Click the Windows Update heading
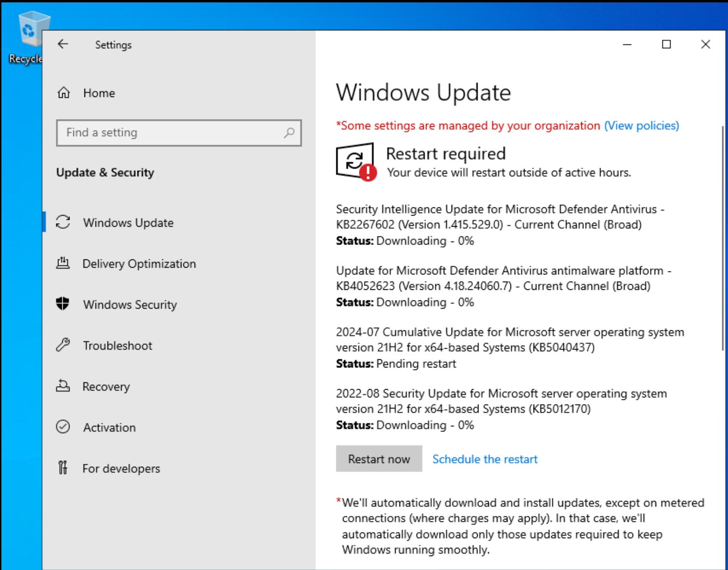Image resolution: width=728 pixels, height=570 pixels. [423, 92]
